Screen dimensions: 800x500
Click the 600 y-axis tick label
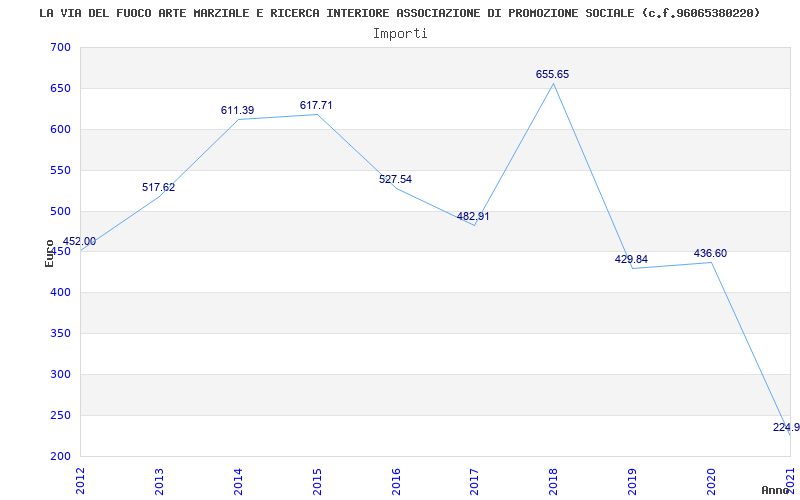tap(60, 130)
